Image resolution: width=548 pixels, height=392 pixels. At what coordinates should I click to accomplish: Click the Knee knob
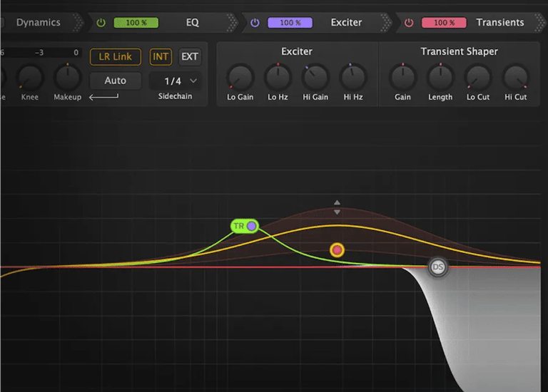pos(30,78)
